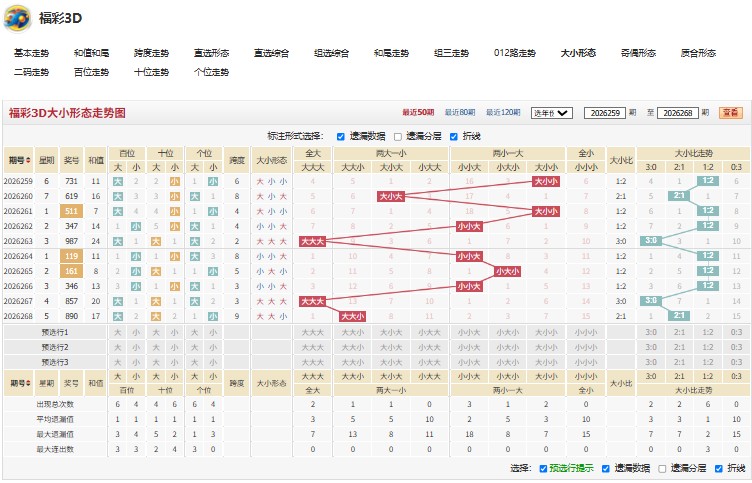752x483 pixels.
Task: Open 基本走势 navigation tab
Action: [32, 53]
